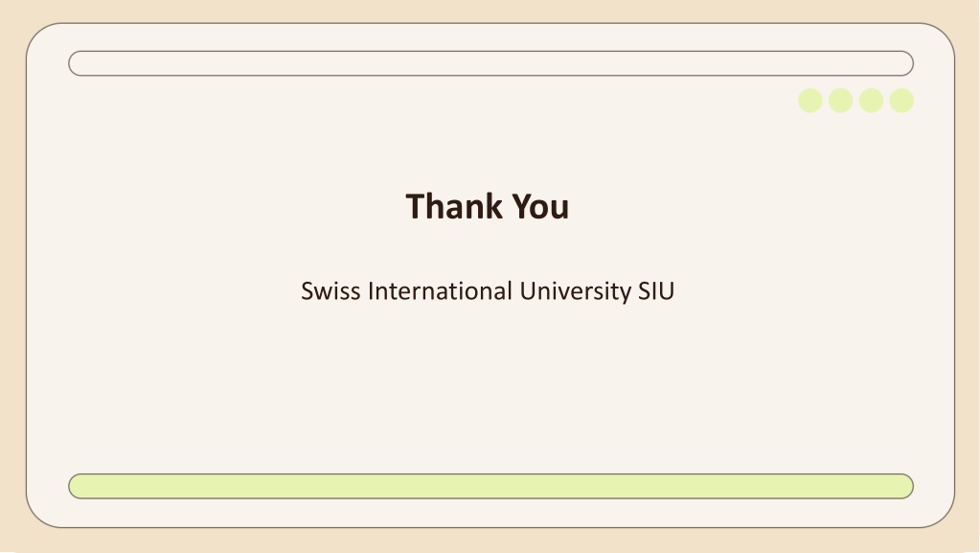Click the word "Thank" in the title

[x=454, y=206]
